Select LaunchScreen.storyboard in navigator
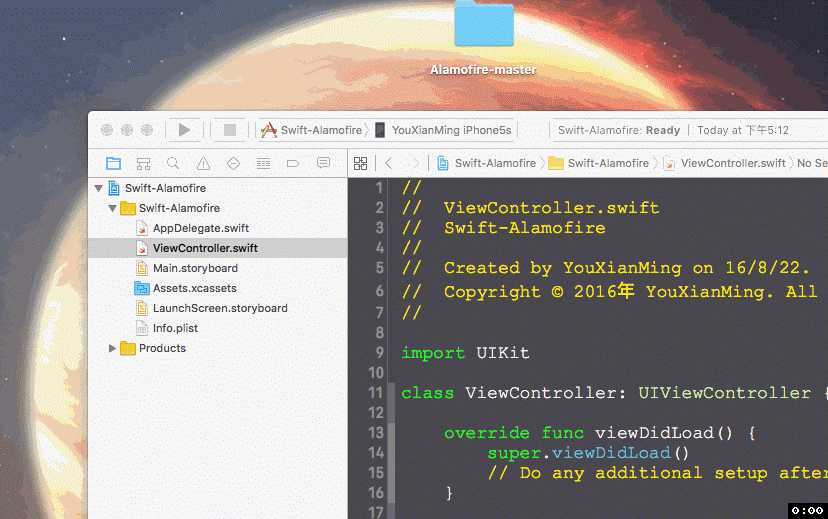The image size is (828, 519). tap(218, 308)
